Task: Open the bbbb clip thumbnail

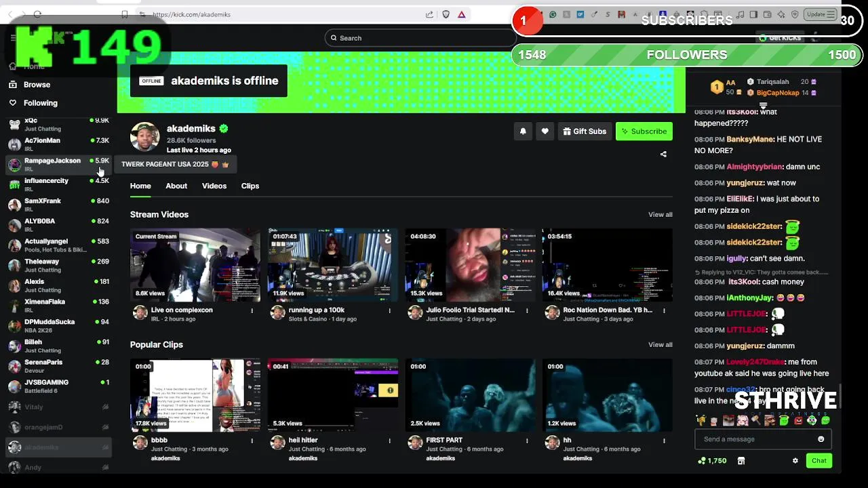Action: coord(195,395)
